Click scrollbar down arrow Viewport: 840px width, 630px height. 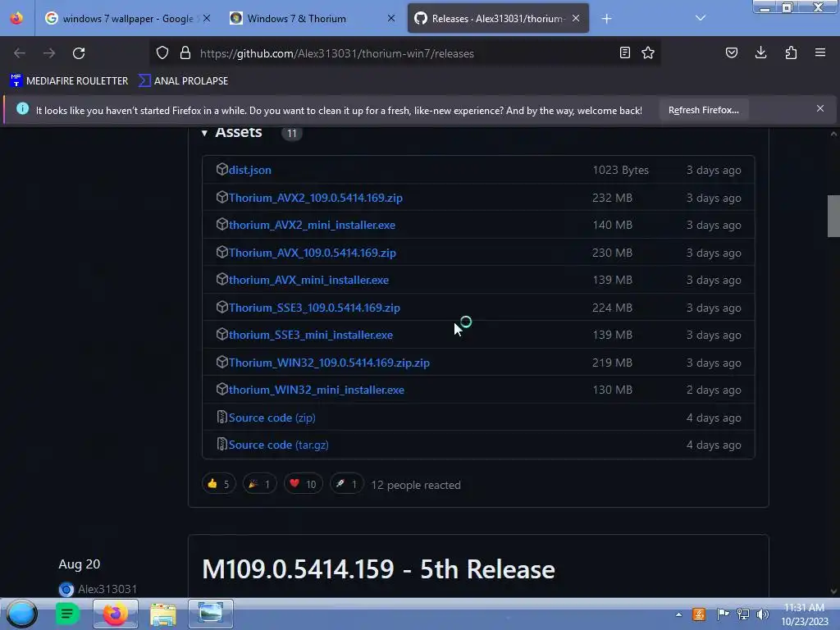(x=833, y=592)
